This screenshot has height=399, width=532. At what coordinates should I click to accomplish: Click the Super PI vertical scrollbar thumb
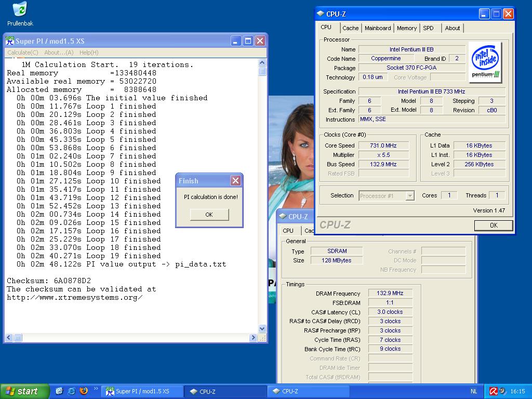click(x=262, y=71)
